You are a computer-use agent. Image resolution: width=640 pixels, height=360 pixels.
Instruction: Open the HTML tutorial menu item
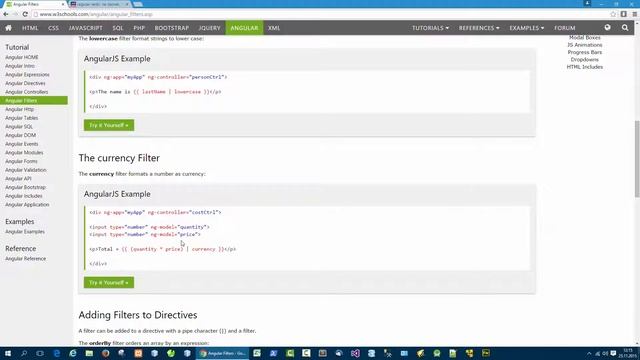point(30,28)
